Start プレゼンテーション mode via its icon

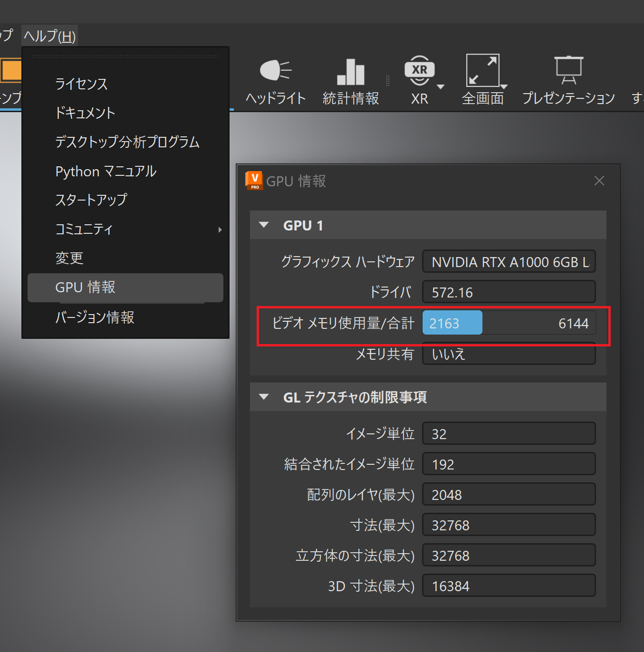click(x=568, y=69)
